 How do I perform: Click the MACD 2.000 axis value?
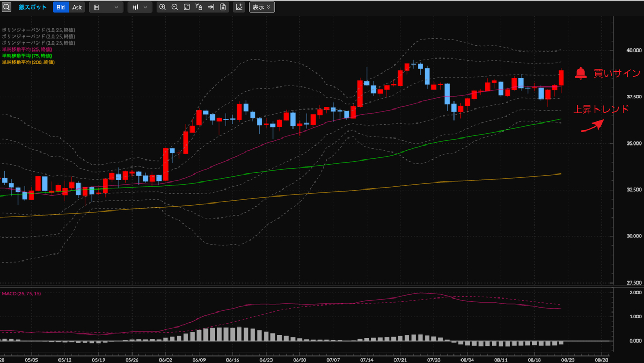click(635, 292)
